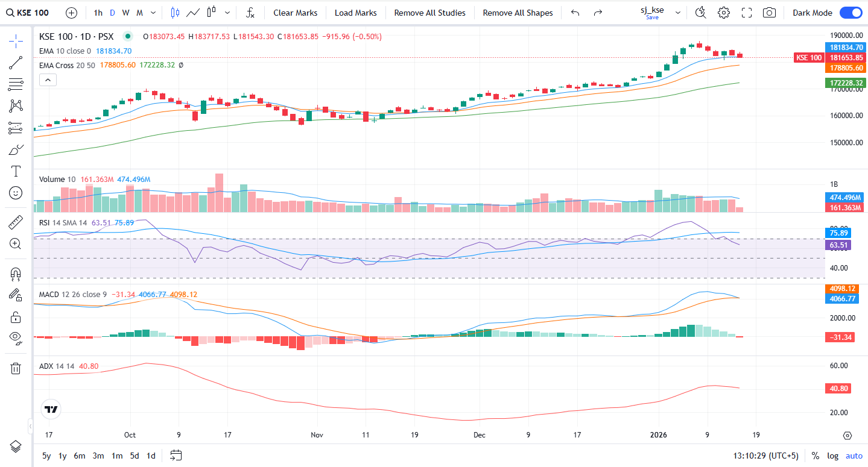Take a chart snapshot with camera icon
The image size is (868, 467).
point(769,13)
